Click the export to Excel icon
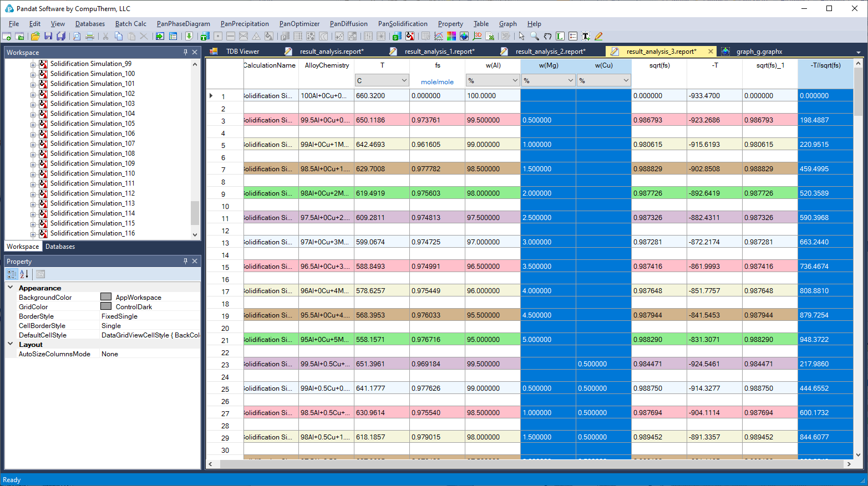The height and width of the screenshot is (486, 868). (x=490, y=36)
